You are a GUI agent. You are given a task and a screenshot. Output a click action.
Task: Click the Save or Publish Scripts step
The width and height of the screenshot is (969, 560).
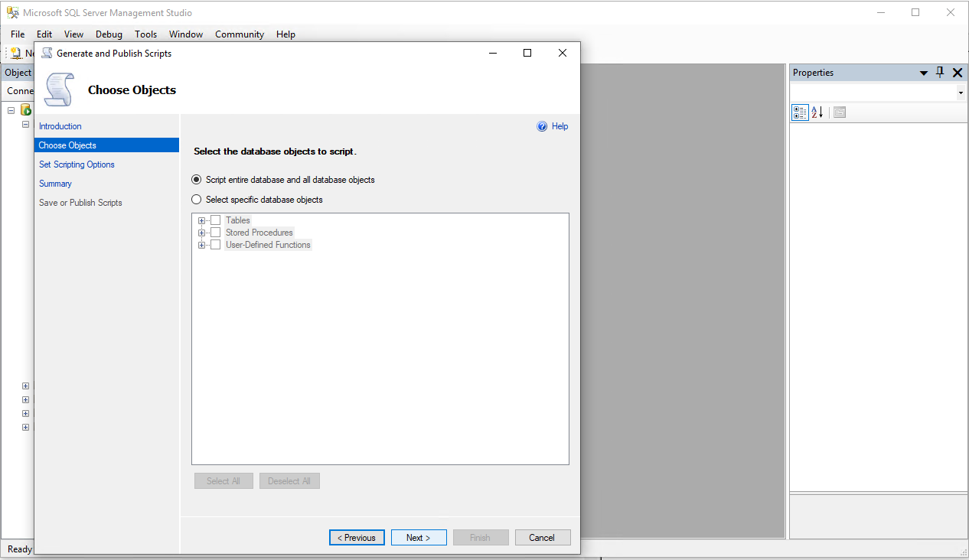pyautogui.click(x=80, y=203)
